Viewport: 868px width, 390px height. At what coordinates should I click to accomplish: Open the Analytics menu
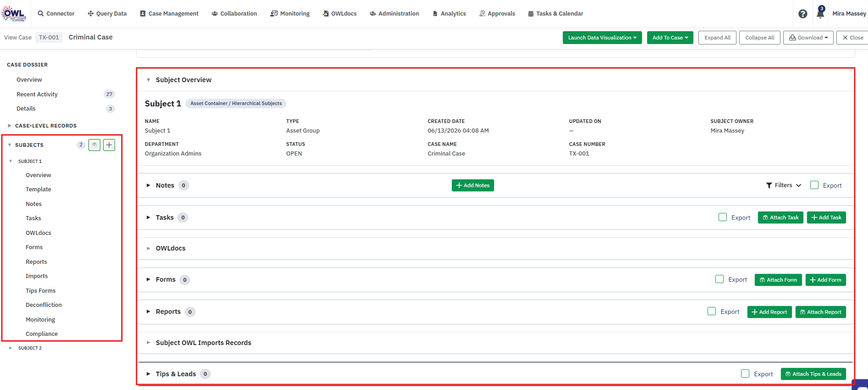pyautogui.click(x=449, y=14)
